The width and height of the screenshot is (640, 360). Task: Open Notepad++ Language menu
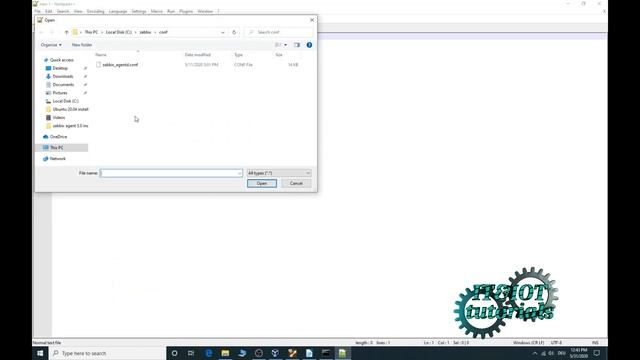click(118, 11)
